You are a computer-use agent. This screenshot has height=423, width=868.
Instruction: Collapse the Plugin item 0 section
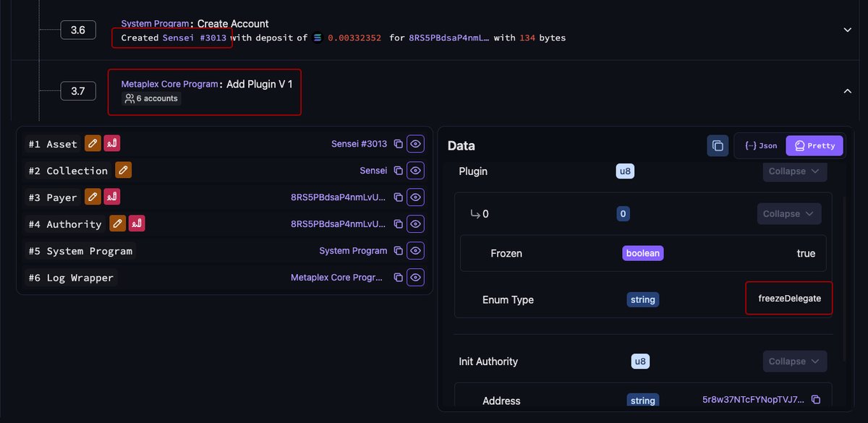[x=789, y=214]
